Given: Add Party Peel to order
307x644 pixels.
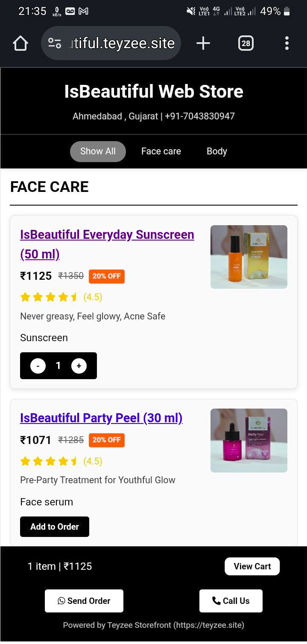Looking at the screenshot, I should point(55,527).
